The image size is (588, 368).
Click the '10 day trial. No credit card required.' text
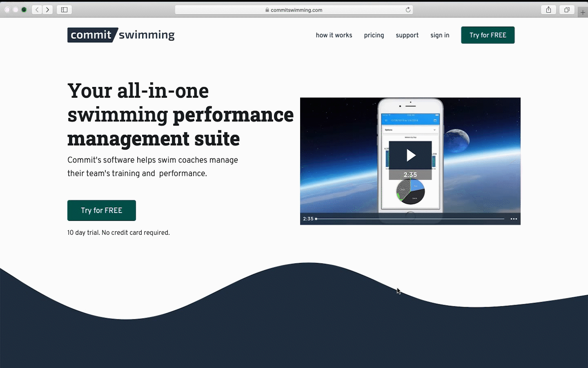[118, 233]
